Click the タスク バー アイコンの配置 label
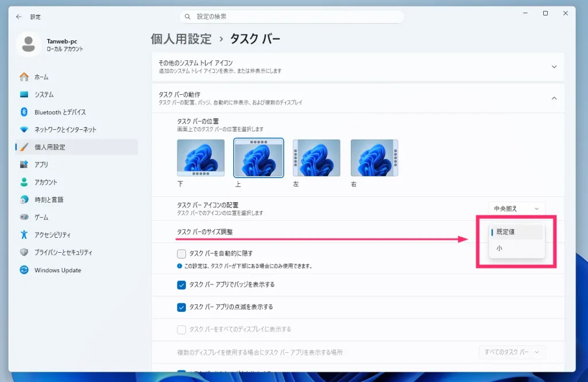The image size is (588, 382). click(208, 205)
